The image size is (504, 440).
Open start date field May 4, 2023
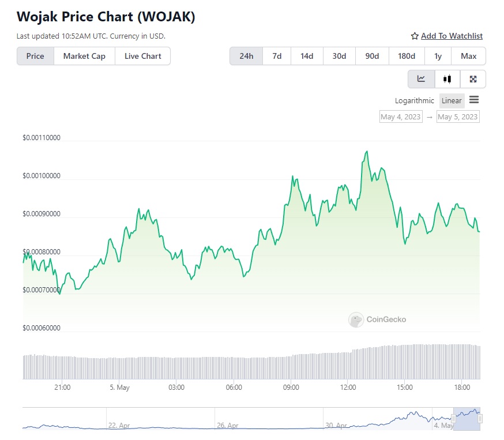400,116
